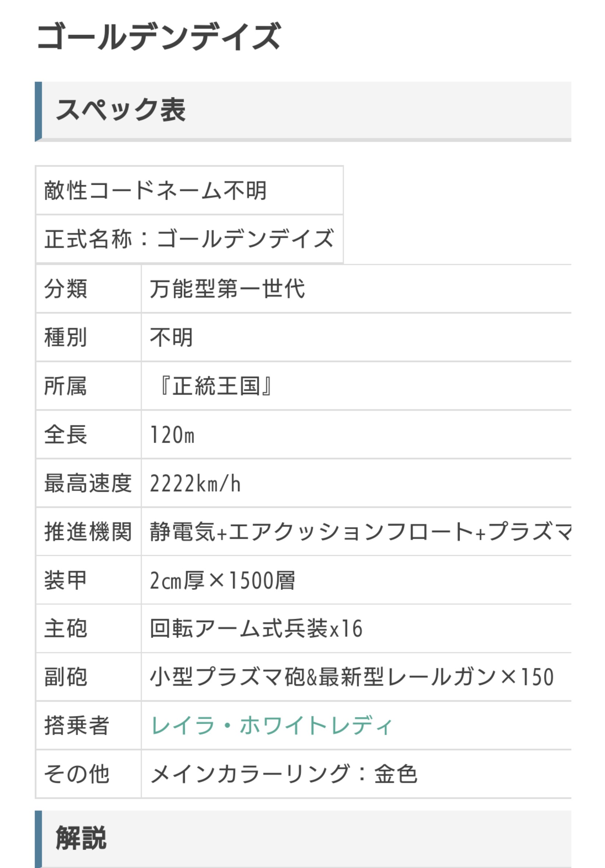
Task: Select the 2cm厚×1500層 armor value
Action: (x=222, y=580)
